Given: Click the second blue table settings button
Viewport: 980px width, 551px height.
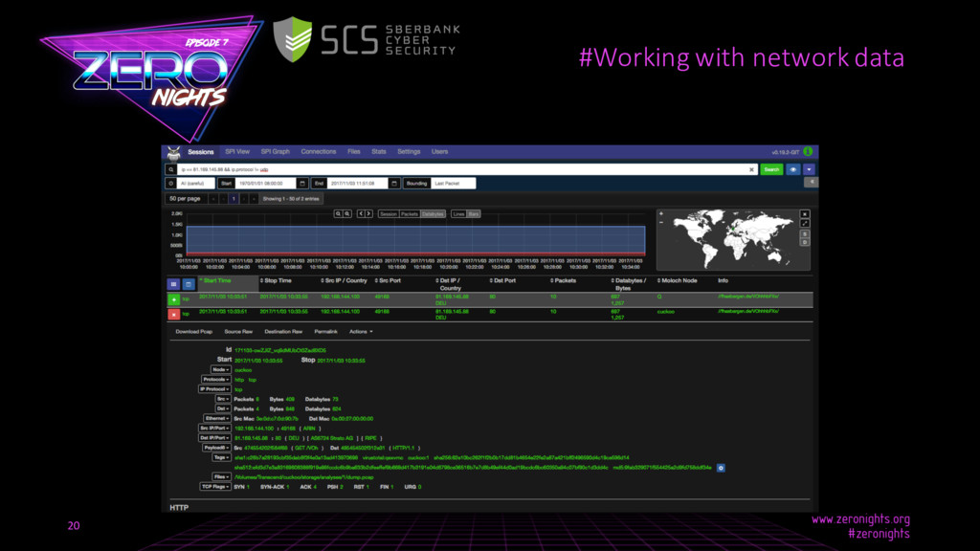Looking at the screenshot, I should 189,284.
